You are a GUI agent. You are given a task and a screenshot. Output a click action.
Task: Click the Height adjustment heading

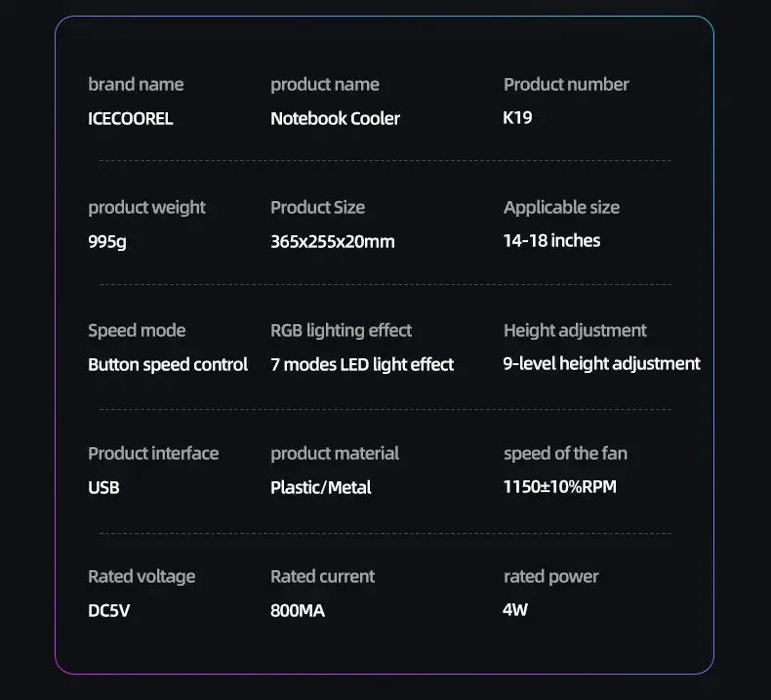(575, 331)
